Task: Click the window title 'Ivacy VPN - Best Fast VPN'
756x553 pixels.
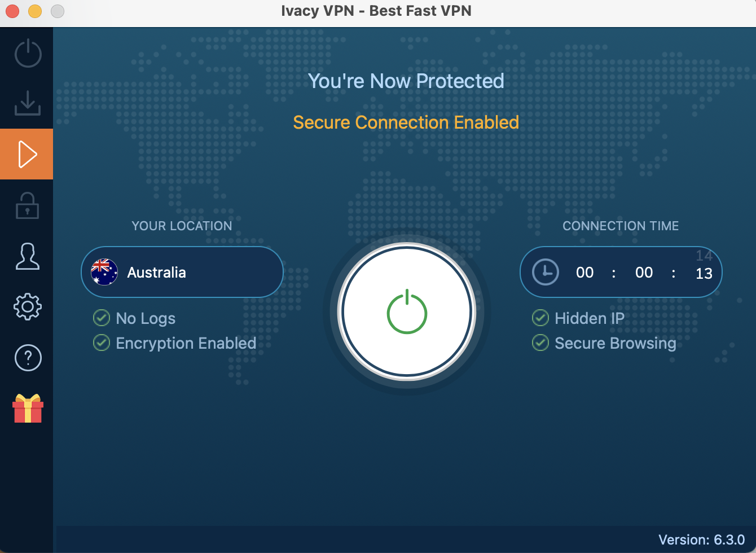Action: tap(376, 11)
